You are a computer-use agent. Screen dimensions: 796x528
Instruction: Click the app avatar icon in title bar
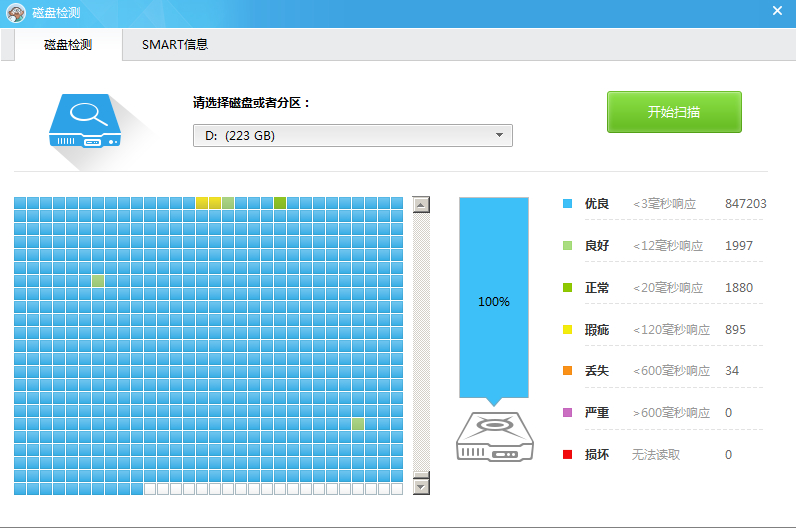16,13
